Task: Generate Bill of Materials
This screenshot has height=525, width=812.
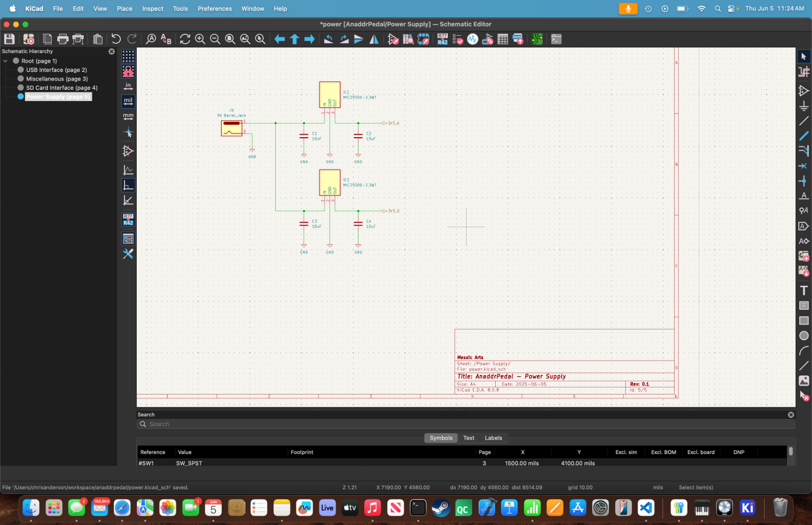Action: 518,39
